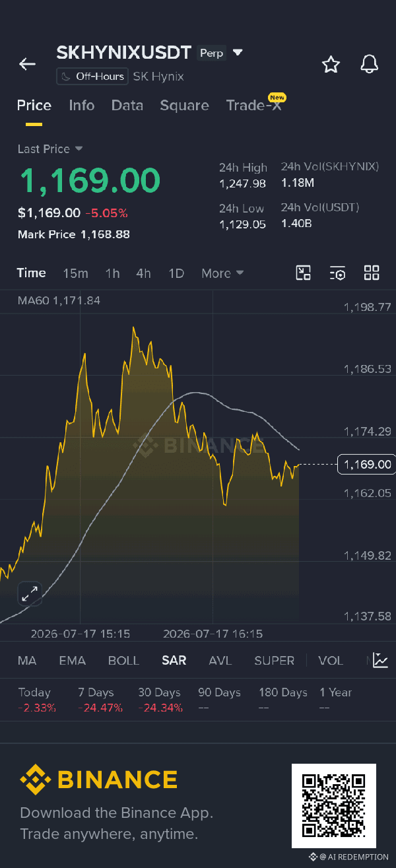The width and height of the screenshot is (396, 868).
Task: Toggle the SAR indicator
Action: pyautogui.click(x=174, y=661)
